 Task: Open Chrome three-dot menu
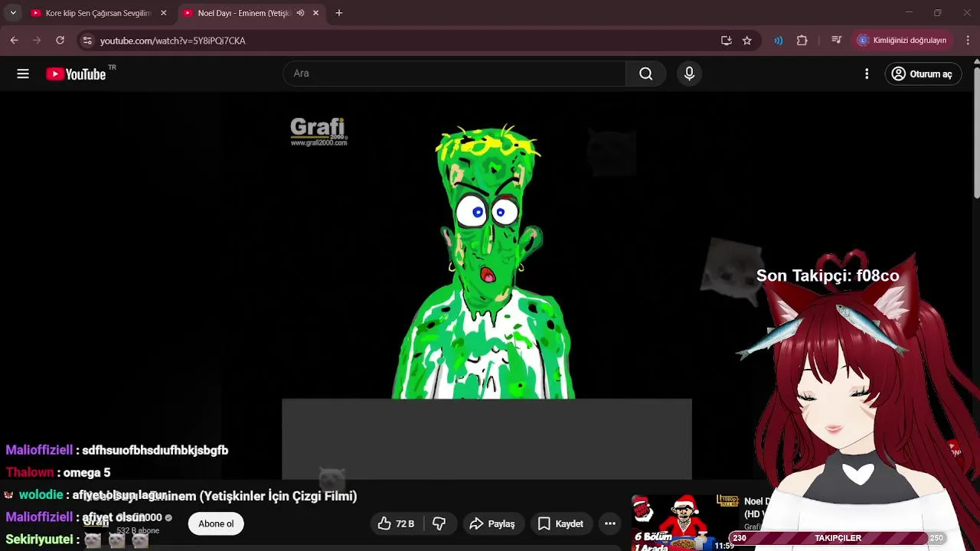tap(968, 41)
